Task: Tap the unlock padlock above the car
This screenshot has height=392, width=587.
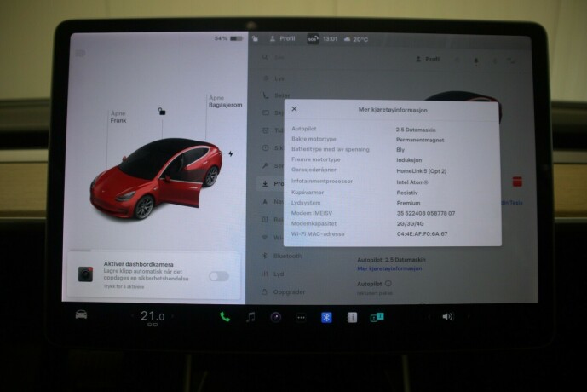Action: click(x=161, y=111)
